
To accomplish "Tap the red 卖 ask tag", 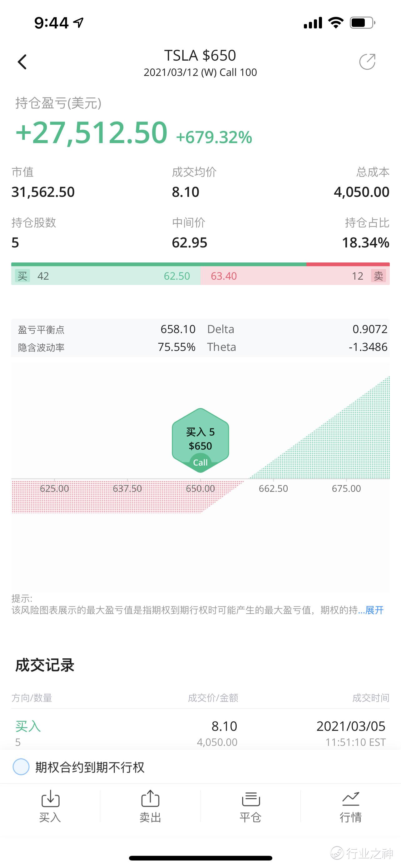I will 379,276.
